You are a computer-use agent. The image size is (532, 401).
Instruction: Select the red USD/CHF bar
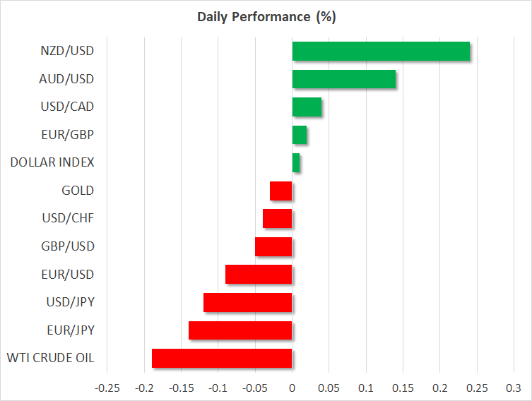[278, 219]
